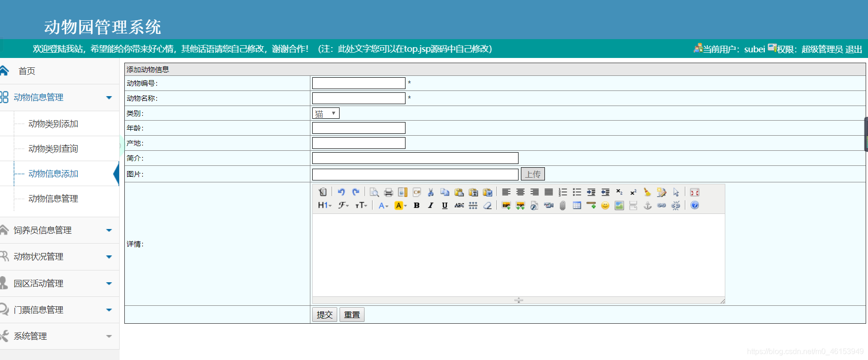Viewport: 868px width, 360px height.
Task: Open H1 heading format dropdown
Action: [x=325, y=205]
